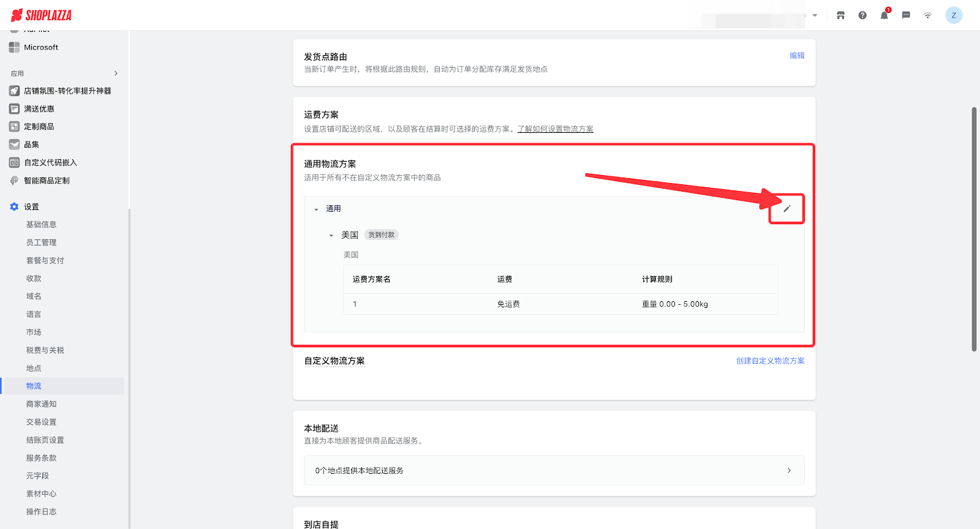Click the storefront preview icon
The height and width of the screenshot is (529, 980).
(x=840, y=15)
